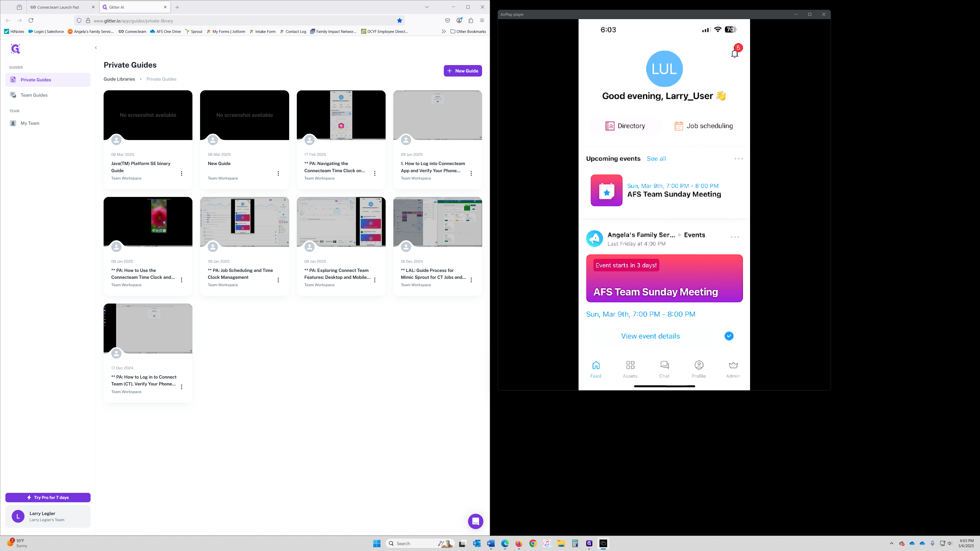Screen dimensions: 980x551
Task: Tap the notification bell in AirPlay player
Action: 735,54
